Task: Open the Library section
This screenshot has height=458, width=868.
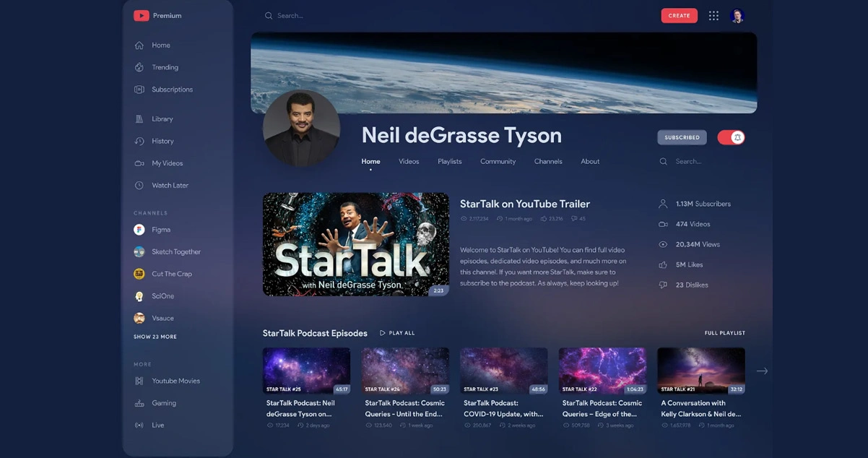Action: coord(162,119)
